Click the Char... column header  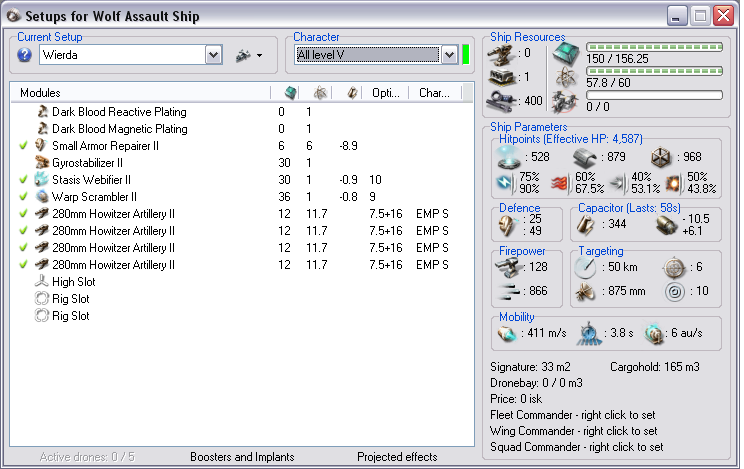(434, 93)
